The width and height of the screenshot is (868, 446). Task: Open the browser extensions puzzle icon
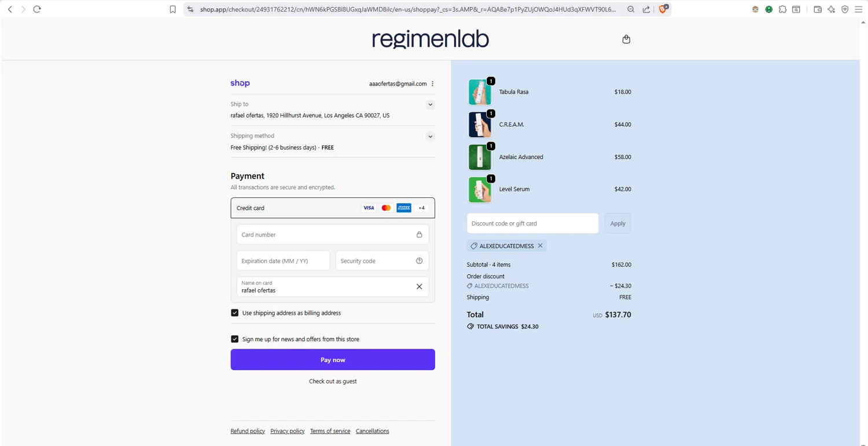click(782, 9)
